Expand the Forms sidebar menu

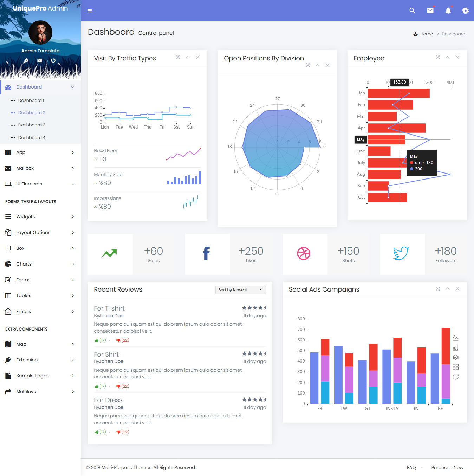40,280
